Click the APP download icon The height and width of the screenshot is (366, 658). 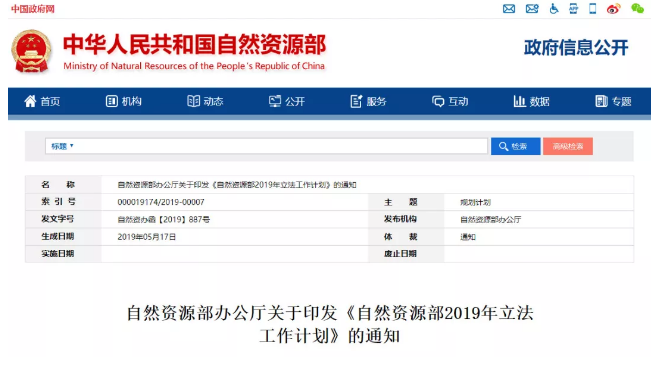pyautogui.click(x=573, y=8)
